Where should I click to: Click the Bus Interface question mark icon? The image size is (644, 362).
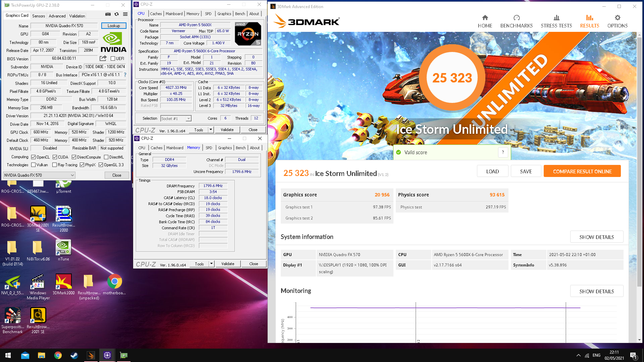[125, 75]
